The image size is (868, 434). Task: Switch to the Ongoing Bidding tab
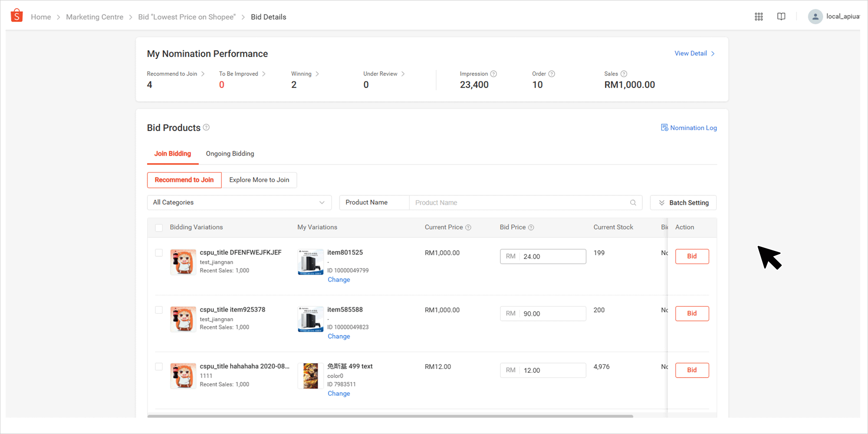click(230, 153)
